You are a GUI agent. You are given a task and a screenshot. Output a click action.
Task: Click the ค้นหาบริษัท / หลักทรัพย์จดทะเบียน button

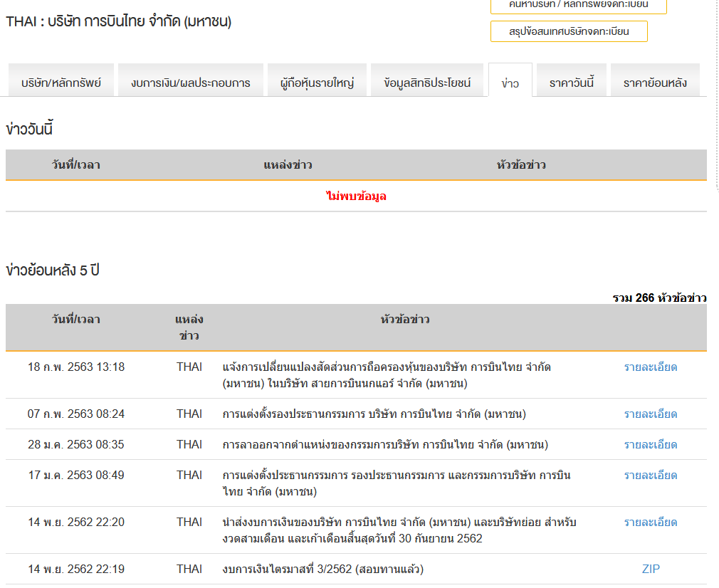point(579,6)
